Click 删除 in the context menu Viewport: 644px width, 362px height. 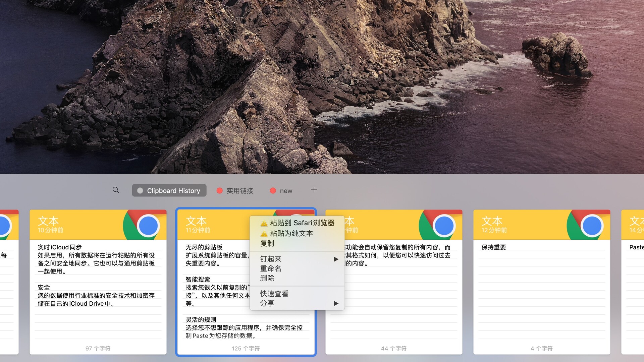click(x=267, y=278)
